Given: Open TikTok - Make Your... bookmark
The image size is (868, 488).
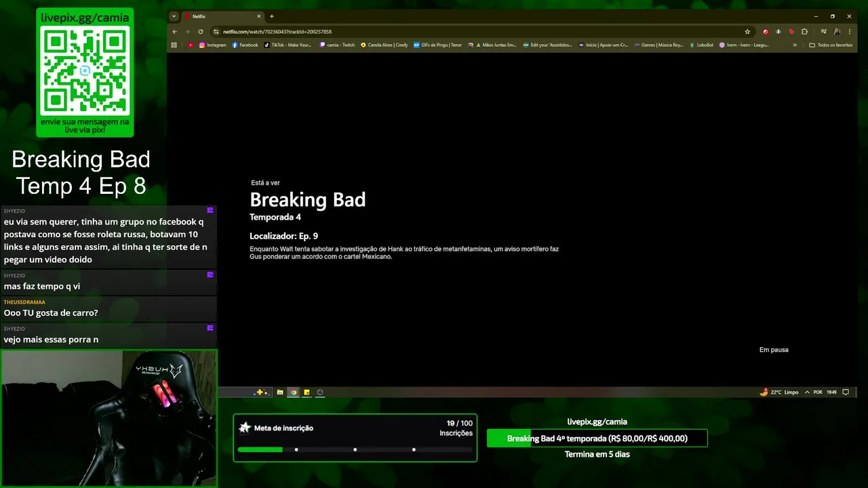Looking at the screenshot, I should (288, 45).
